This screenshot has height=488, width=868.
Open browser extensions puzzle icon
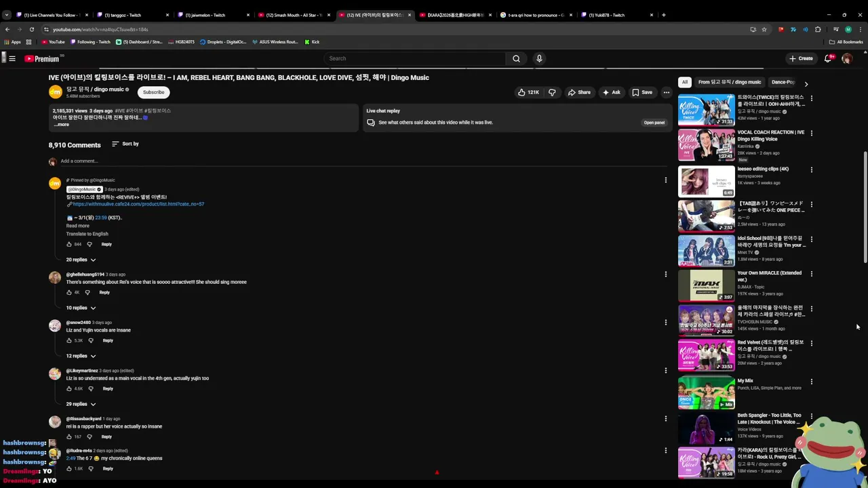coord(818,29)
